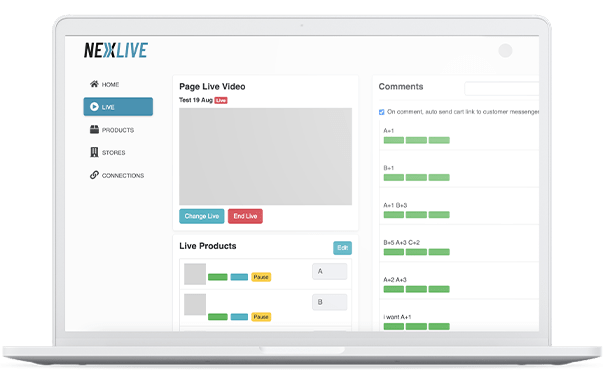Click the Products box icon
The width and height of the screenshot is (603, 374).
pyautogui.click(x=94, y=130)
